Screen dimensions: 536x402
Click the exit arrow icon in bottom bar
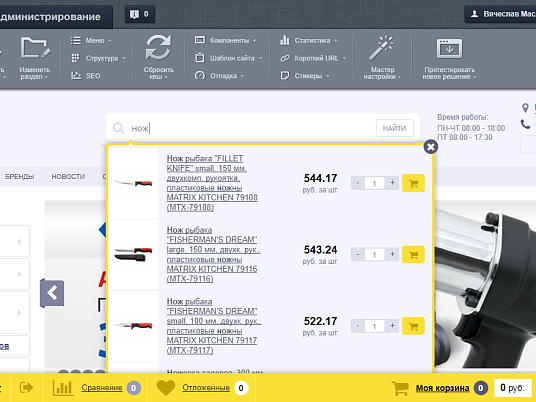[26, 388]
